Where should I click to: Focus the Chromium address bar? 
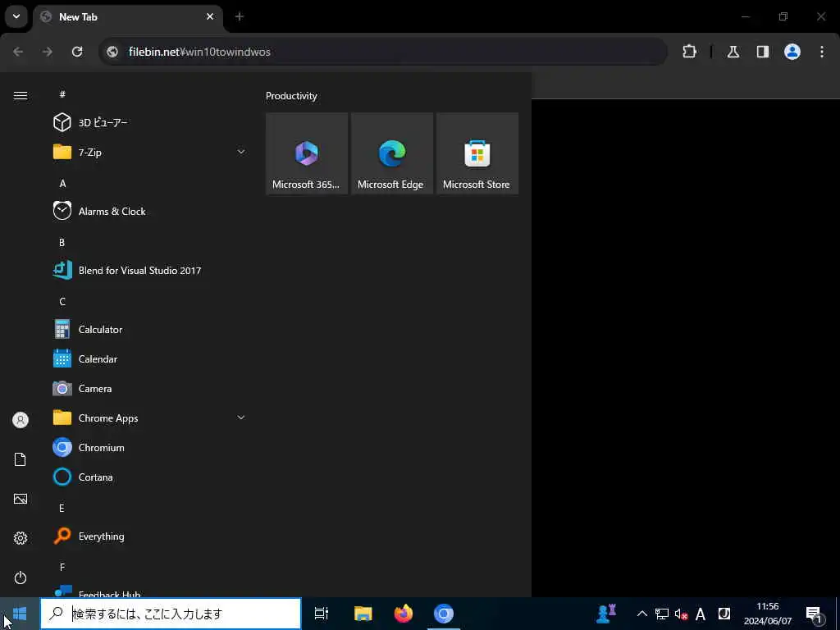click(384, 52)
